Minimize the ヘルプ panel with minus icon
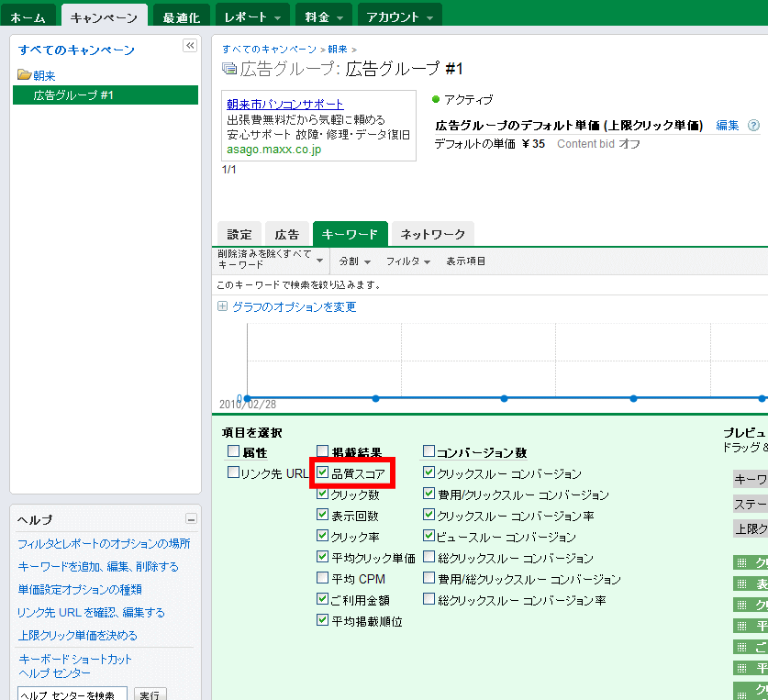The image size is (768, 700). pyautogui.click(x=191, y=519)
